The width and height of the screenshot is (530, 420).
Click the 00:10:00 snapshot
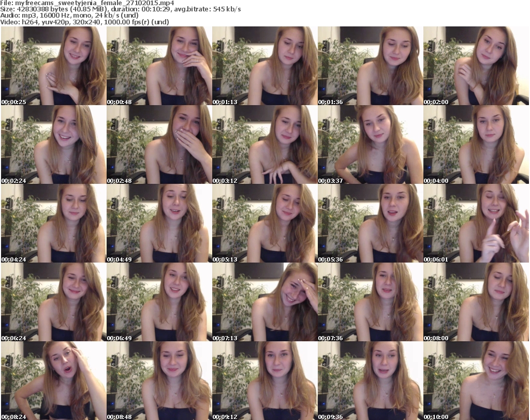(476, 381)
